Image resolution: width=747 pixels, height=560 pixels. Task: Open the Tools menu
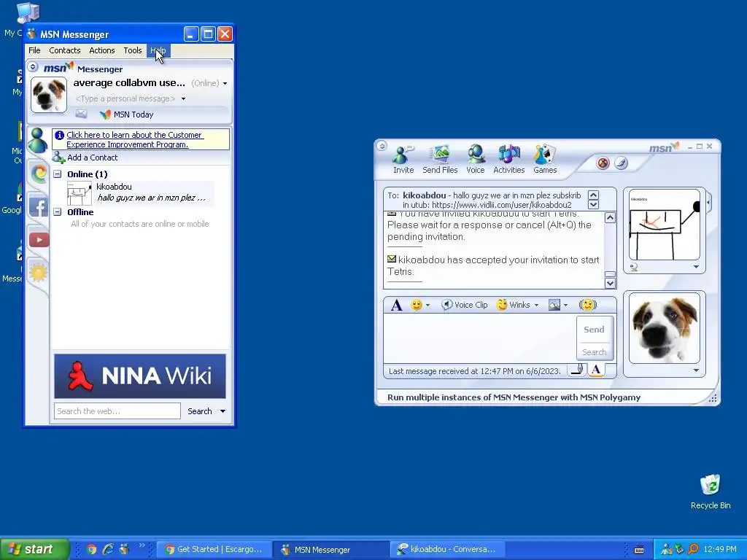coord(133,50)
